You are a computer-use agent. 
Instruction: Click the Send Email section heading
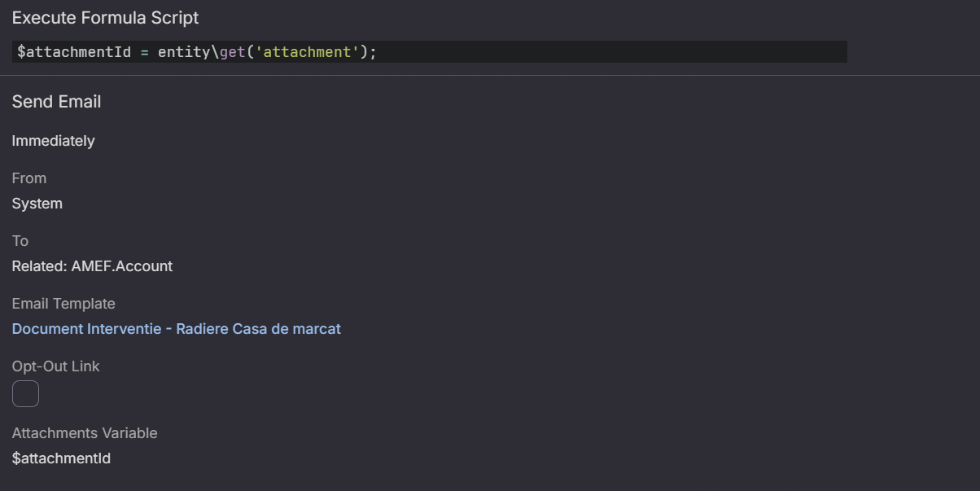click(56, 102)
